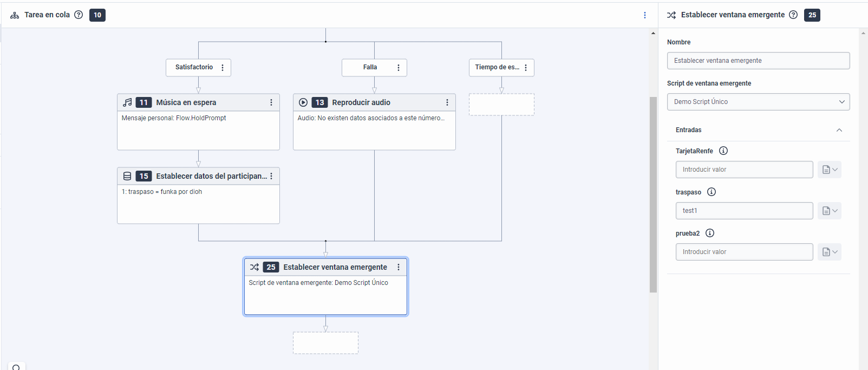
Task: Open the Música en espera action menu
Action: 271,102
